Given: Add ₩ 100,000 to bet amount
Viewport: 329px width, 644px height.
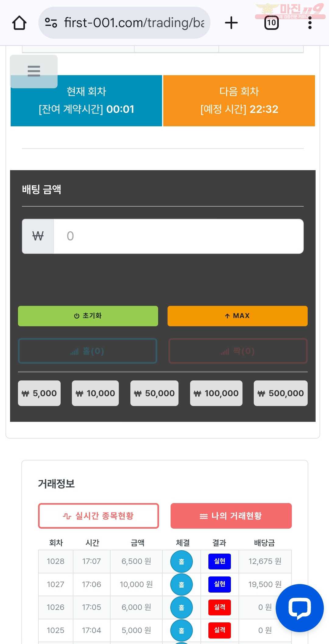Looking at the screenshot, I should (x=216, y=393).
